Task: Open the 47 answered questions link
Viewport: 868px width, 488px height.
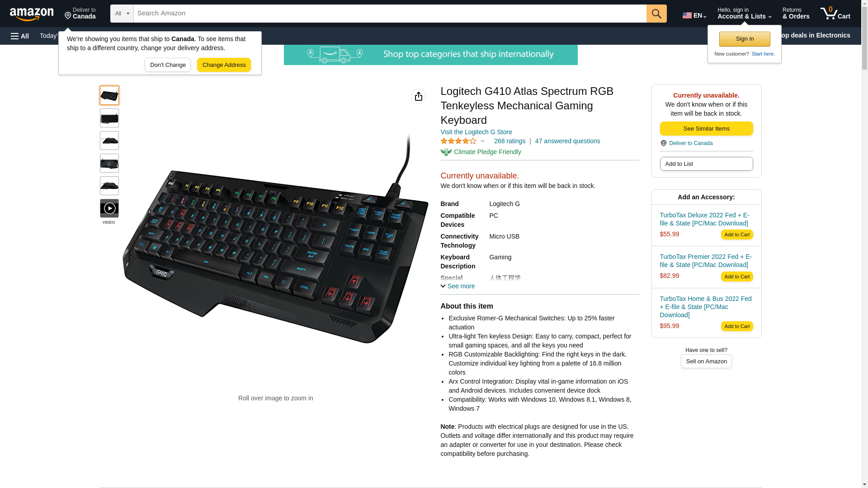Action: [567, 141]
